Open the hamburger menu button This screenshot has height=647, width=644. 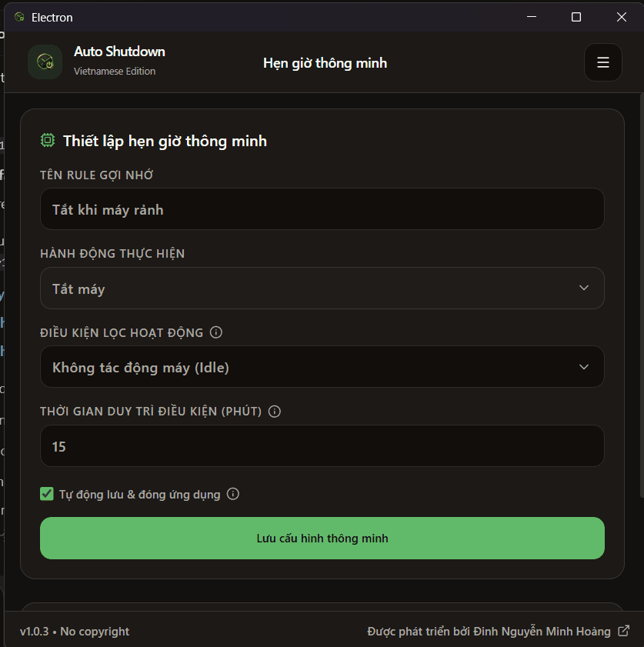602,62
